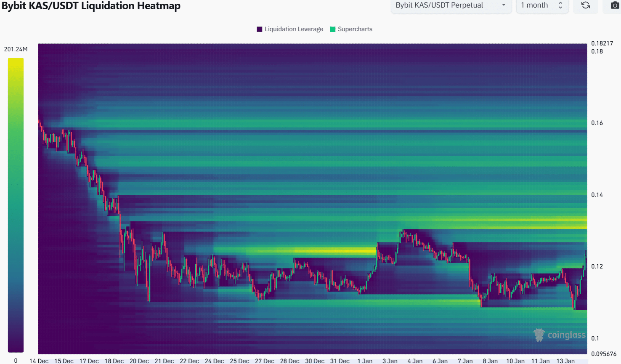The height and width of the screenshot is (364, 621).
Task: Click the 0.18217 price label on the axis
Action: 602,43
